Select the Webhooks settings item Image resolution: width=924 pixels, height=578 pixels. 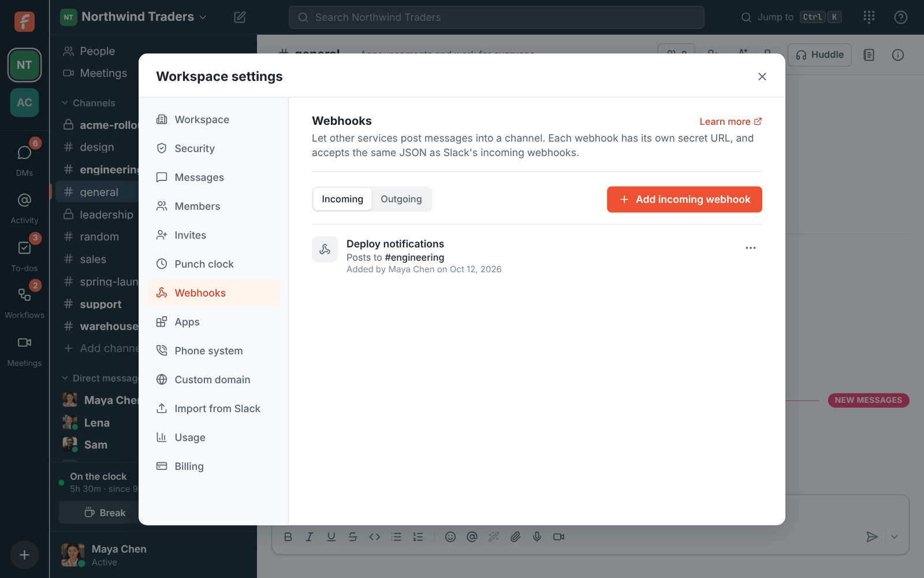click(213, 293)
